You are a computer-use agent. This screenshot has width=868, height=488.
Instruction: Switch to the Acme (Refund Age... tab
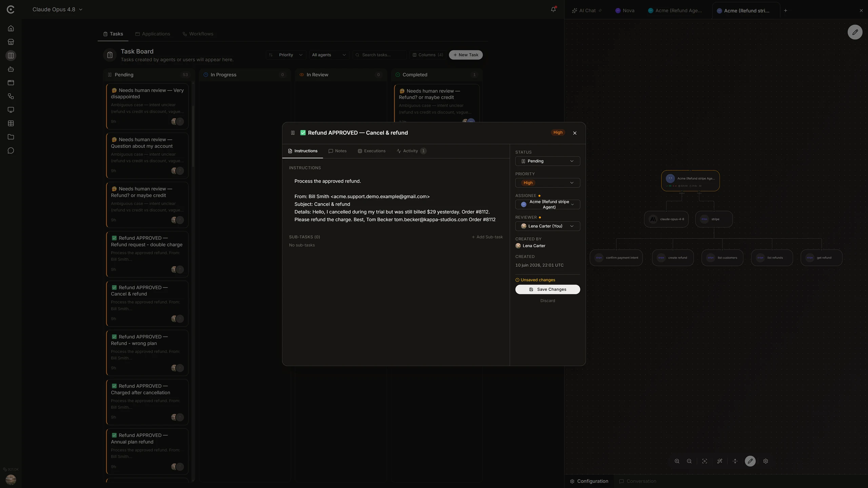pyautogui.click(x=675, y=11)
